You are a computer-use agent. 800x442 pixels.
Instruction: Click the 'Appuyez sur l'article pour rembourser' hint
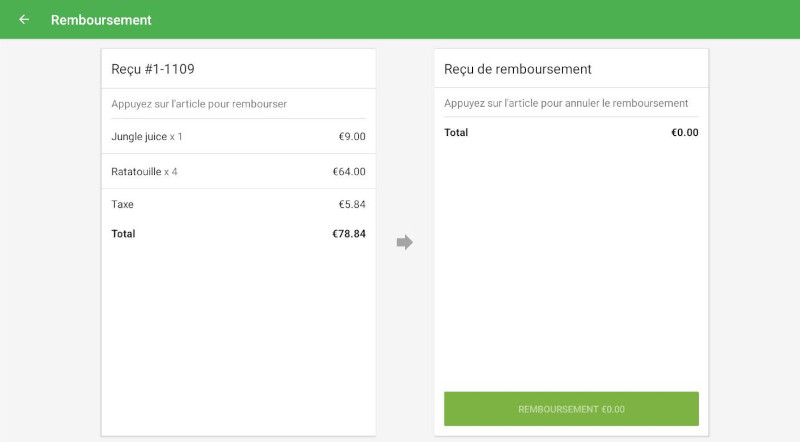click(x=199, y=103)
